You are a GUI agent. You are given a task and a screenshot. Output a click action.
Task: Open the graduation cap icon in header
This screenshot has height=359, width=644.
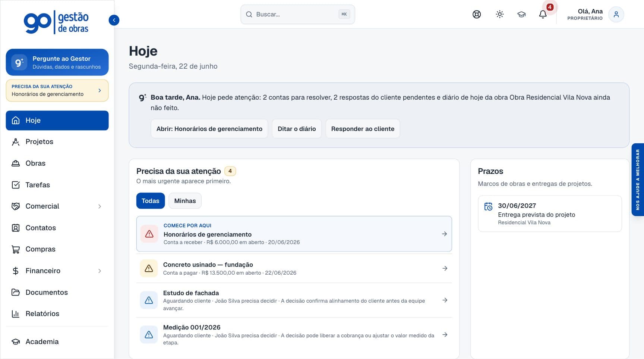tap(521, 15)
